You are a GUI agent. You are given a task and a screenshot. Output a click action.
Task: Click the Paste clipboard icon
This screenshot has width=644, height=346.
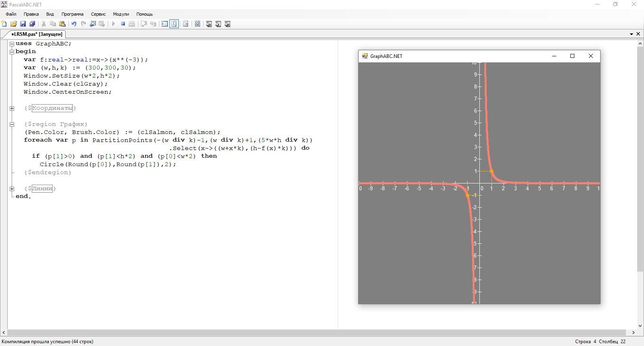(62, 24)
